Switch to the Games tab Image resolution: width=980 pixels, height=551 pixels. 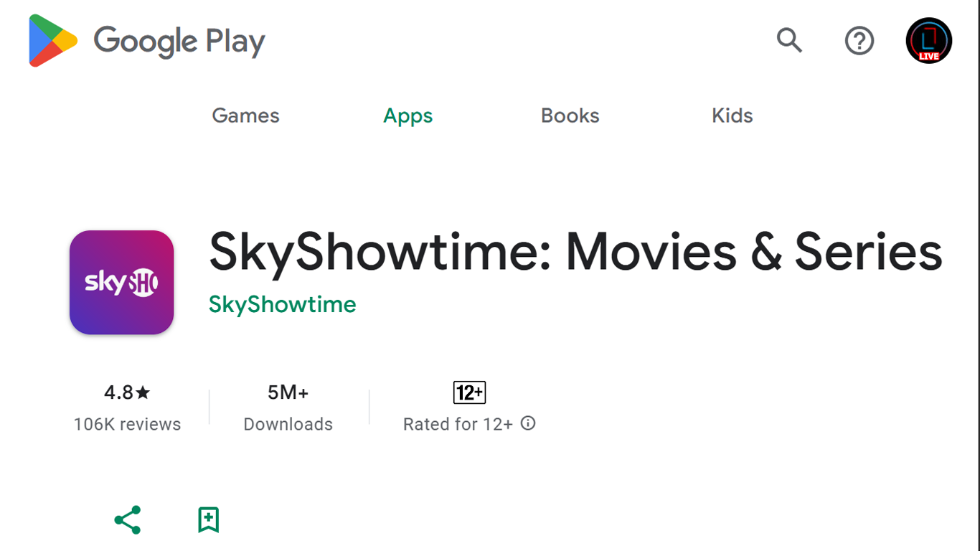point(245,116)
